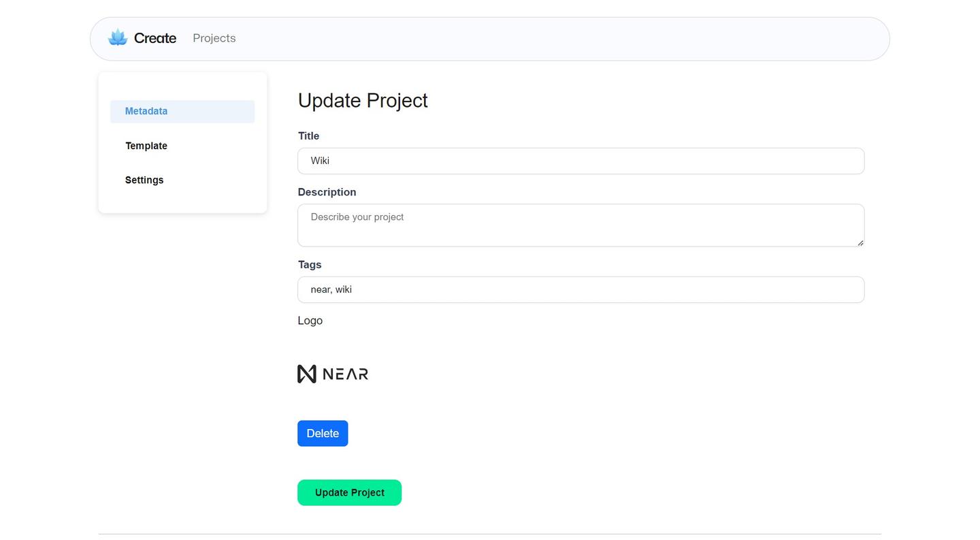Click the Update Project heading
Image resolution: width=980 pixels, height=540 pixels.
point(363,100)
